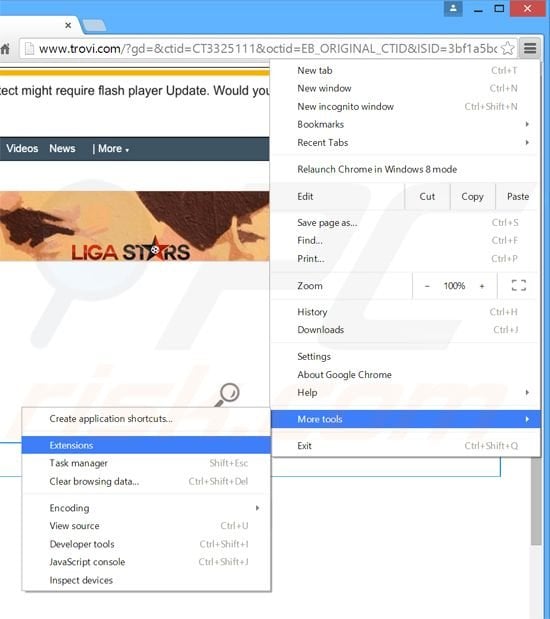Open Task manager

point(146,463)
